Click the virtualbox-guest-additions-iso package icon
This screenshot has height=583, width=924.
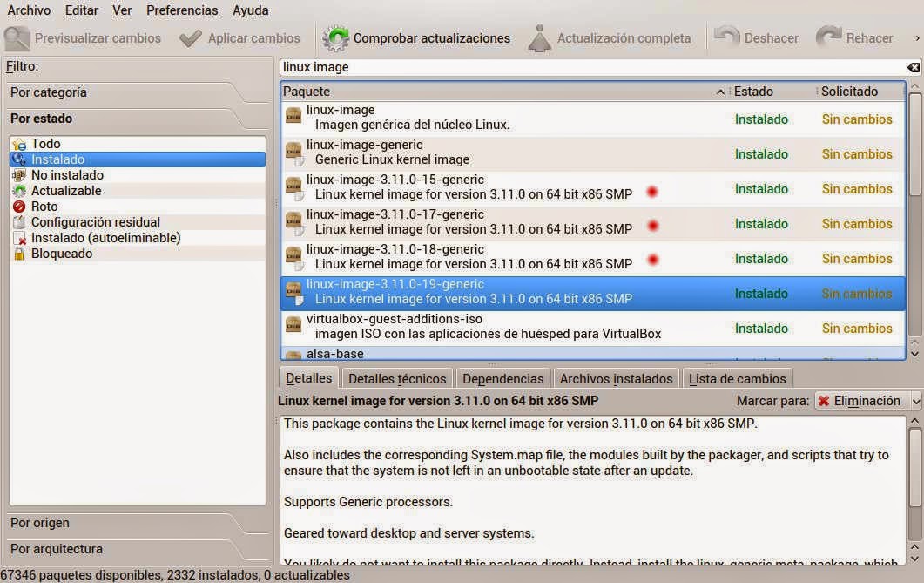pos(293,324)
